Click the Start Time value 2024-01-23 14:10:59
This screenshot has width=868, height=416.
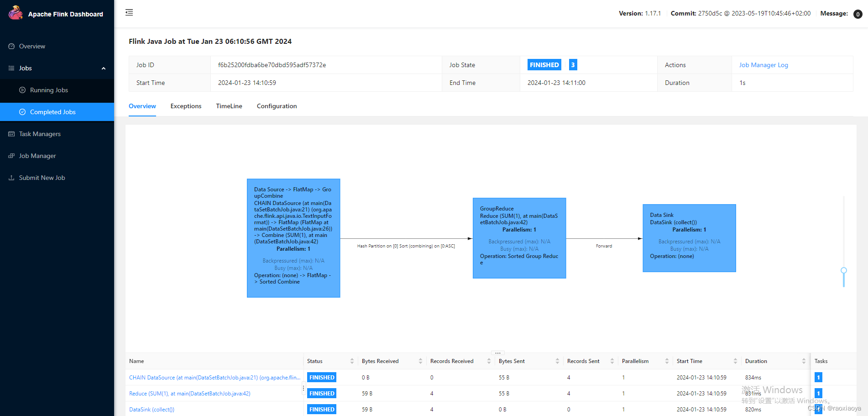(x=247, y=83)
